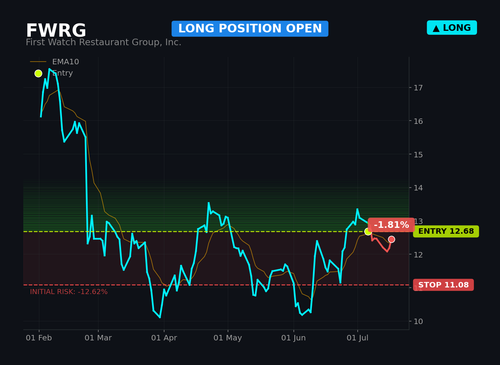Click First Watch Restaurant Group, Inc. subtitle
500x365 pixels.
pyautogui.click(x=103, y=42)
